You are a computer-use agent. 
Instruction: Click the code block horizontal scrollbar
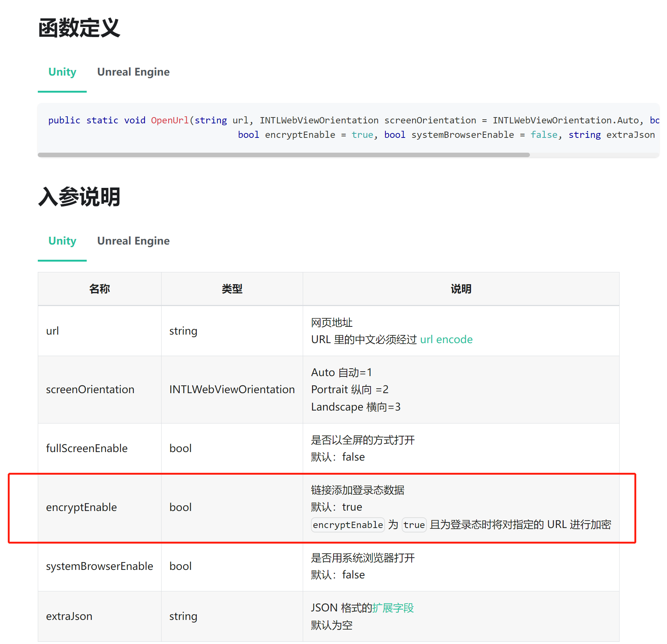tap(283, 155)
